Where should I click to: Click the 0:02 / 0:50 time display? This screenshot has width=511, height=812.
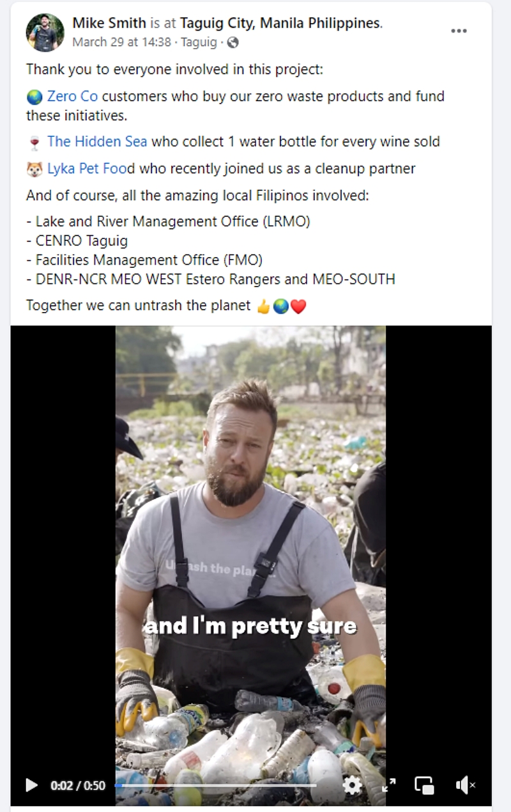[78, 785]
